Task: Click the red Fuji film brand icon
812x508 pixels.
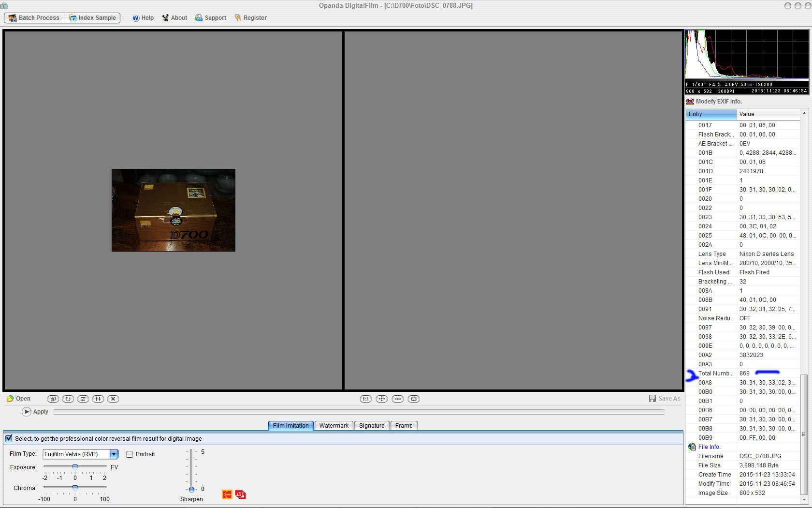Action: click(240, 494)
